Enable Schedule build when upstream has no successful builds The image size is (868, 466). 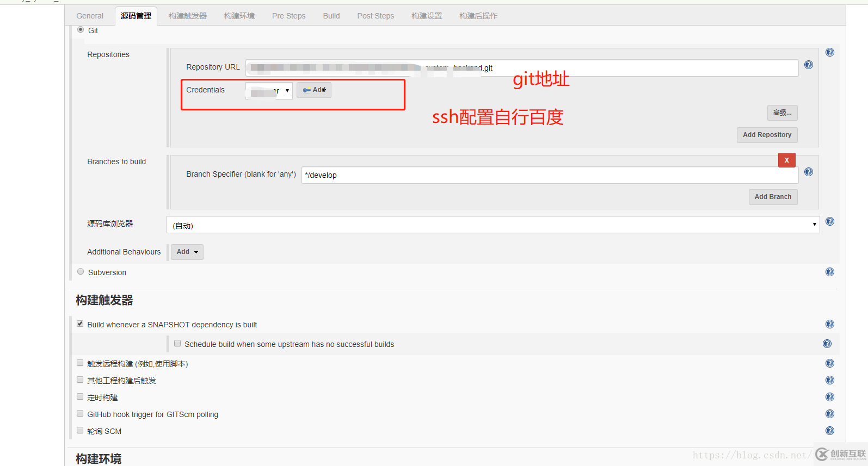177,344
